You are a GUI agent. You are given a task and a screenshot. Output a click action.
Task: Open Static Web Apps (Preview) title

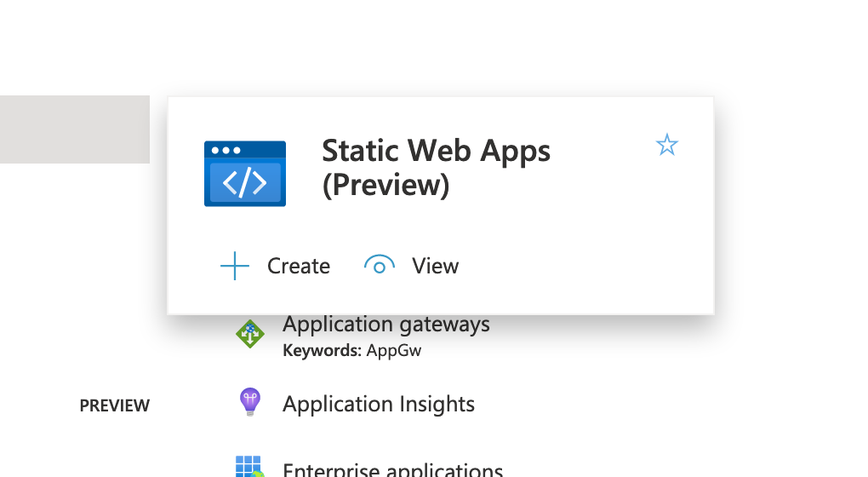436,167
